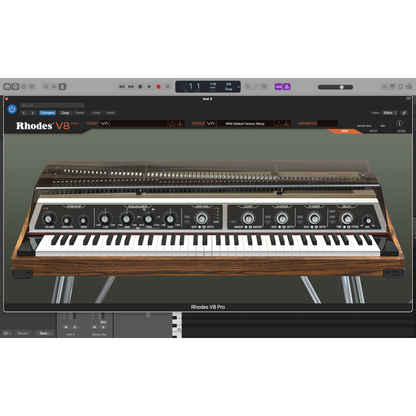Click the Preamp VOLUME knob
Viewport: 416px width, 416px height.
49,219
